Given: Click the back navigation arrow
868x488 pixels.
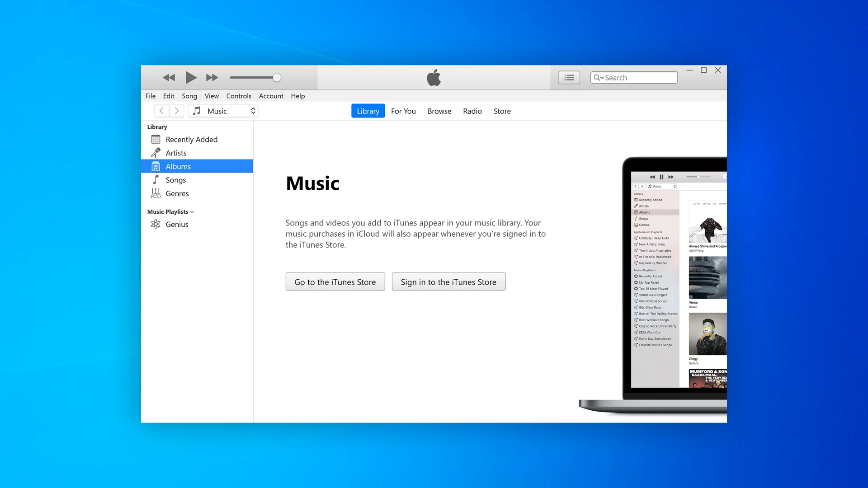Looking at the screenshot, I should click(161, 111).
